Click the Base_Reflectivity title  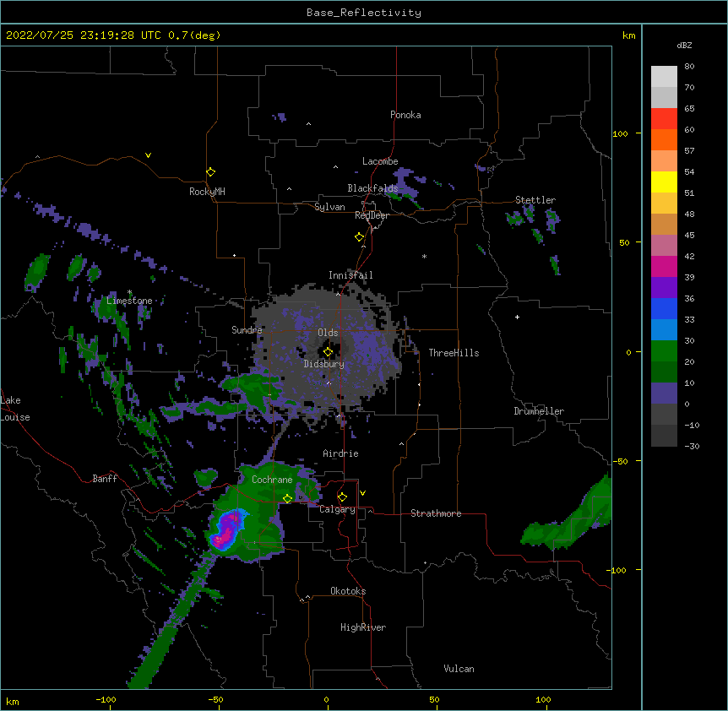(364, 13)
